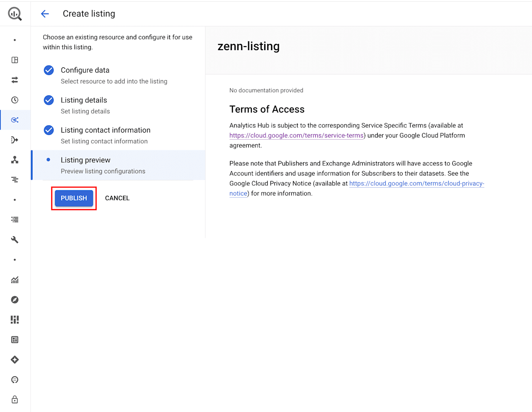This screenshot has height=412, width=532.
Task: Open the Listing contact information step
Action: coord(118,135)
